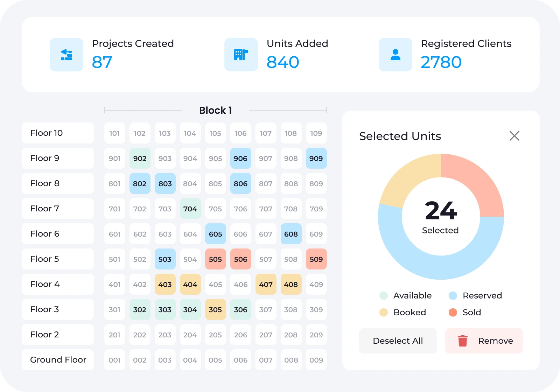Choose the Floor 5 row label
This screenshot has height=392, width=560.
pos(58,259)
